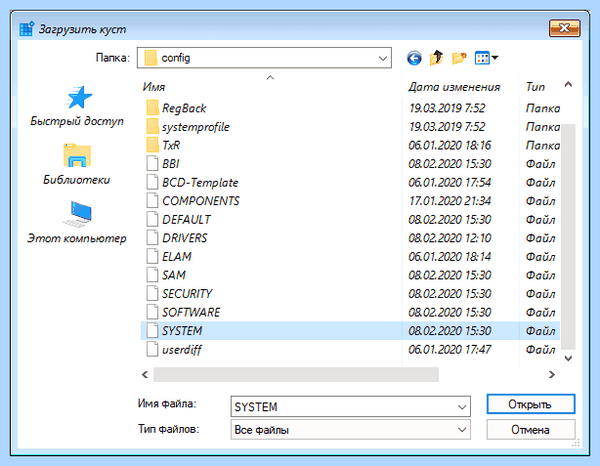Click the COMPONENTS date 17.01.2020 21:34
The width and height of the screenshot is (600, 466).
pos(450,201)
